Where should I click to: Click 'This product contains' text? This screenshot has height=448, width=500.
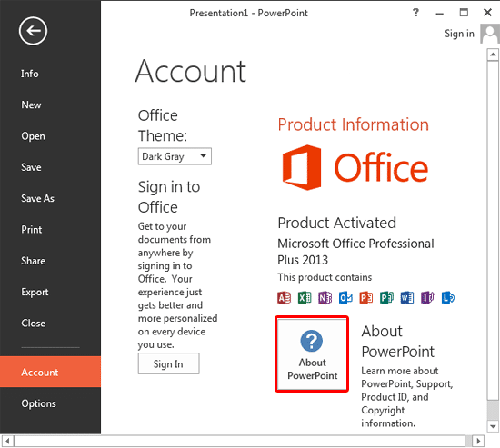(325, 277)
